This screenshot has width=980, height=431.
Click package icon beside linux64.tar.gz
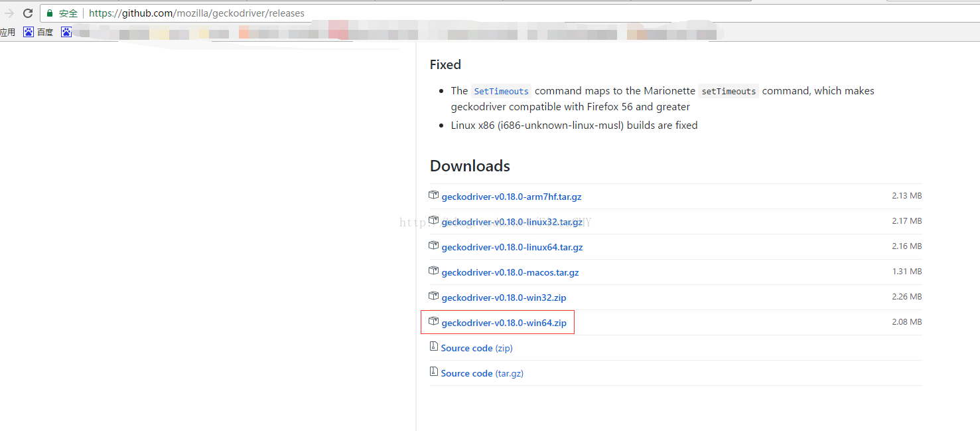coord(434,246)
